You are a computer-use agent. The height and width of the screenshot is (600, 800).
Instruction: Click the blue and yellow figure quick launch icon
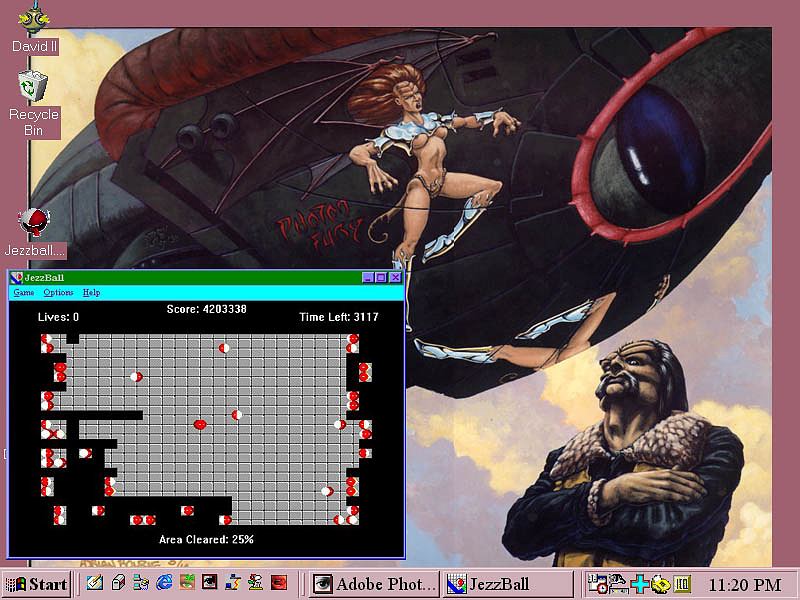[233, 583]
